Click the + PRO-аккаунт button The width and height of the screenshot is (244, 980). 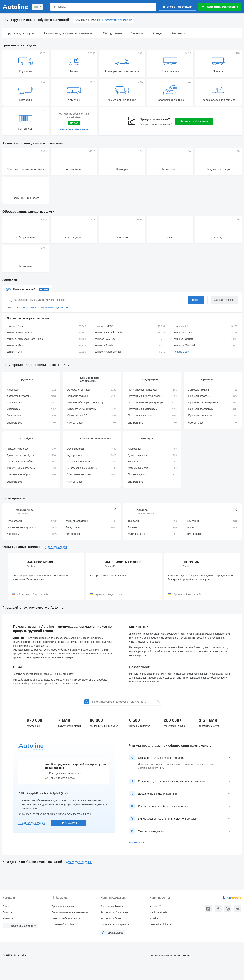[x=69, y=823]
